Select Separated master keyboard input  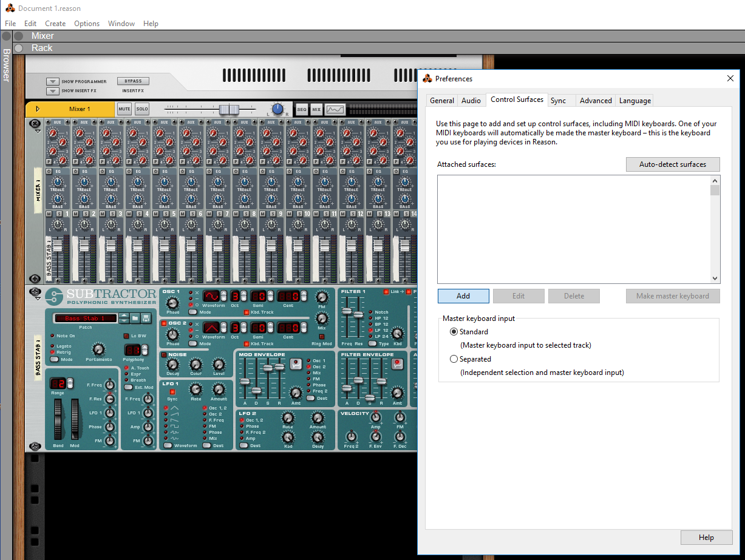(454, 359)
